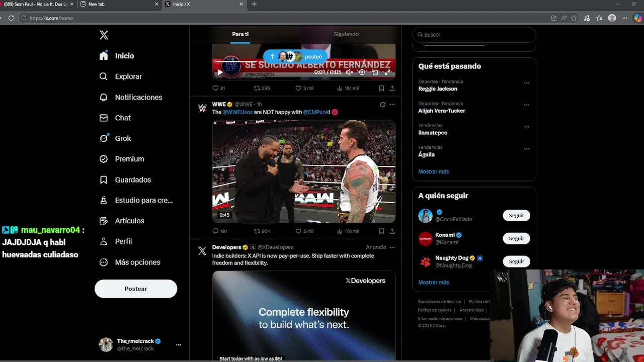Screen dimensions: 644x362
Task: Open WWE profile avatar
Action: [x=202, y=108]
